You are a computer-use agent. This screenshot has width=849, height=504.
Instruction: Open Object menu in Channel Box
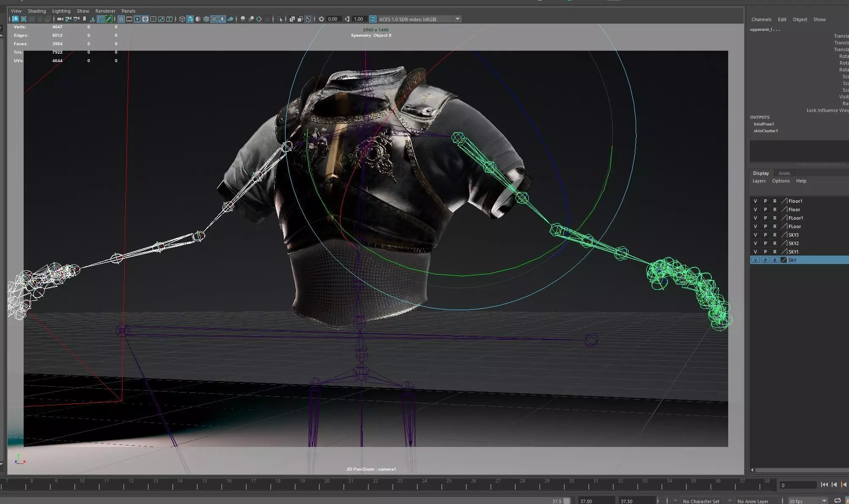click(800, 19)
